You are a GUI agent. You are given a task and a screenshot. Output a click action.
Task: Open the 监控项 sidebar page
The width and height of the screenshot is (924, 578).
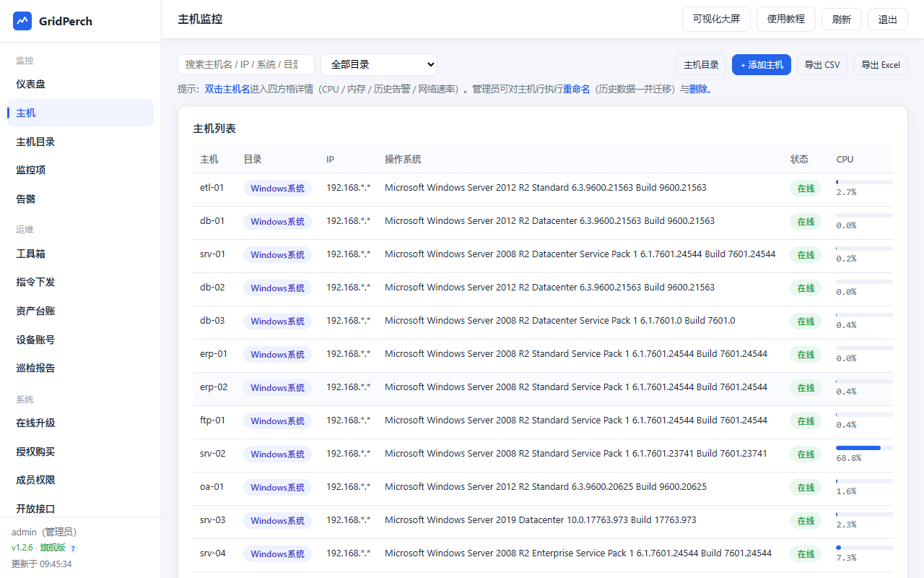pos(80,170)
